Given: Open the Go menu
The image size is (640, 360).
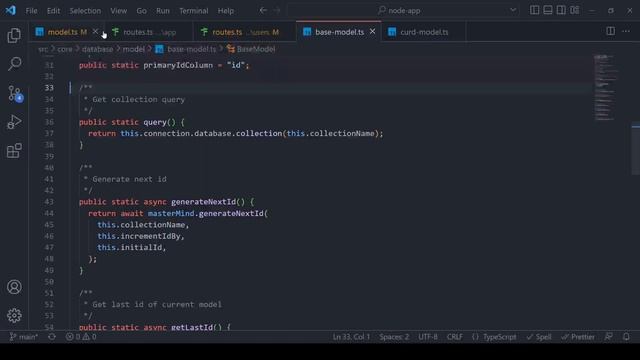Looking at the screenshot, I should pos(141,11).
